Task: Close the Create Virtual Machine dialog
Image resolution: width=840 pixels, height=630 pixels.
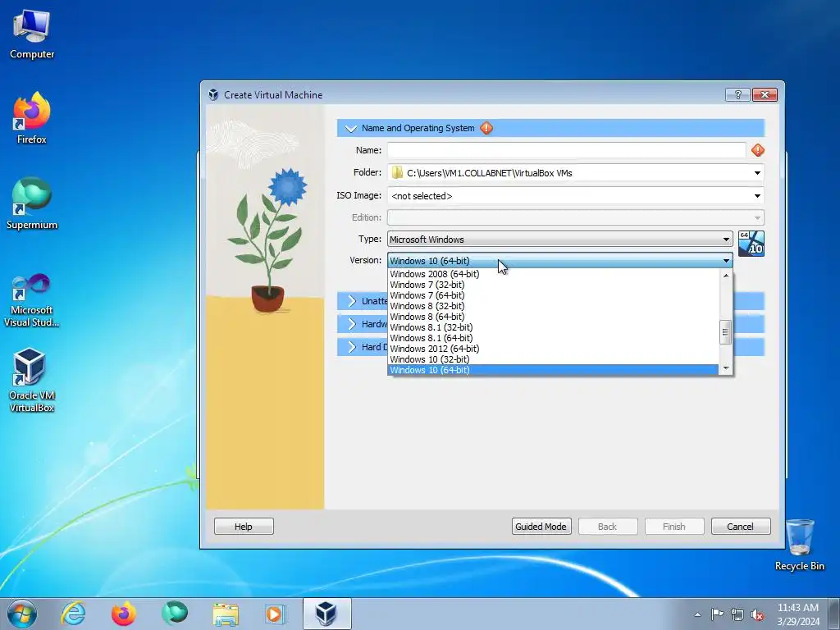Action: 765,95
